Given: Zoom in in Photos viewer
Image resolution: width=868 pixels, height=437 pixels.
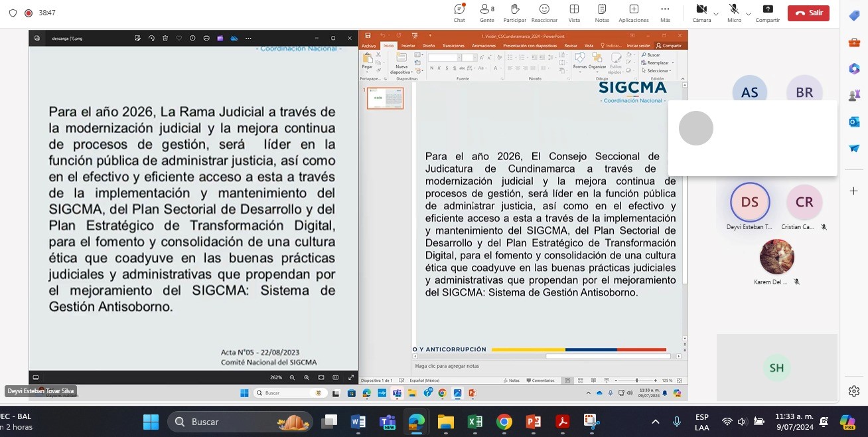Looking at the screenshot, I should pyautogui.click(x=307, y=377).
